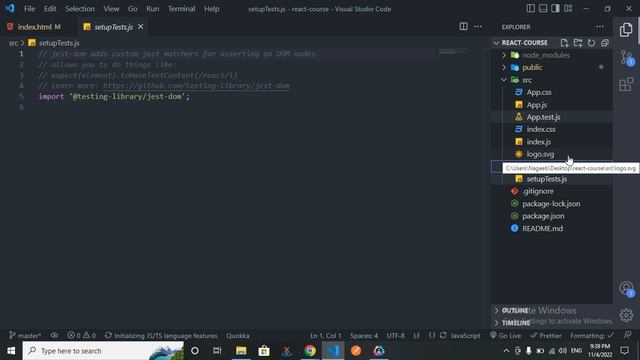The width and height of the screenshot is (640, 360).
Task: Toggle secondary side bar layout icon
Action: 556,9
